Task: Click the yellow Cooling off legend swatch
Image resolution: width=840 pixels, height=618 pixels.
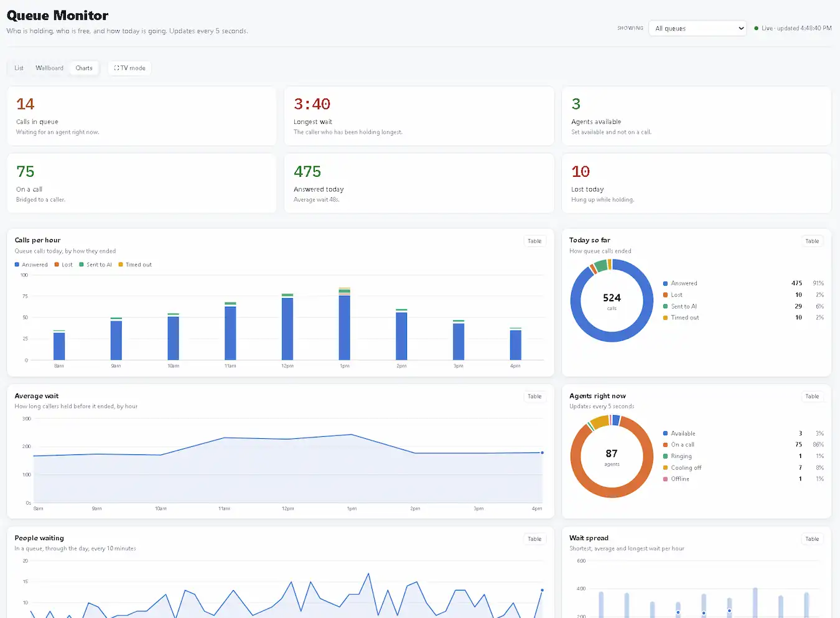Action: pos(665,467)
